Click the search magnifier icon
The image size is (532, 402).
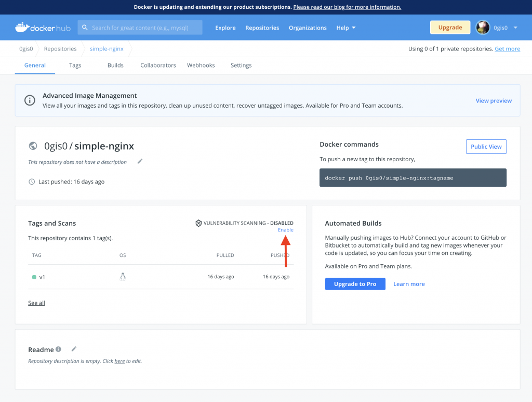[x=85, y=27]
